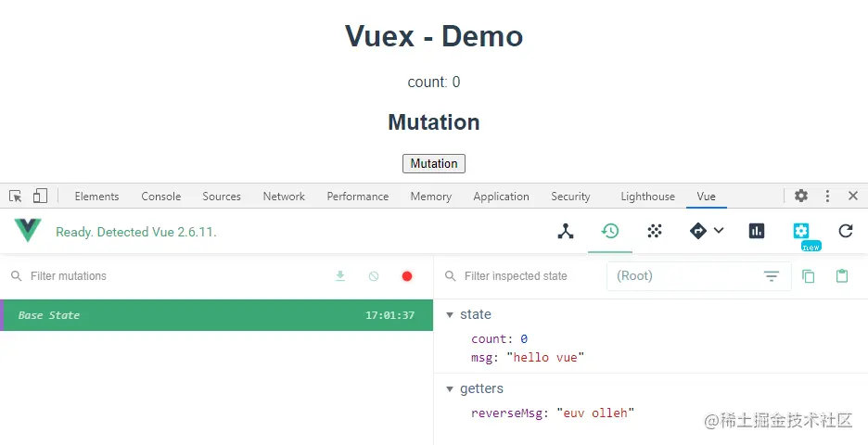Open the Routing dropdown chevron
The width and height of the screenshot is (868, 445).
(719, 231)
